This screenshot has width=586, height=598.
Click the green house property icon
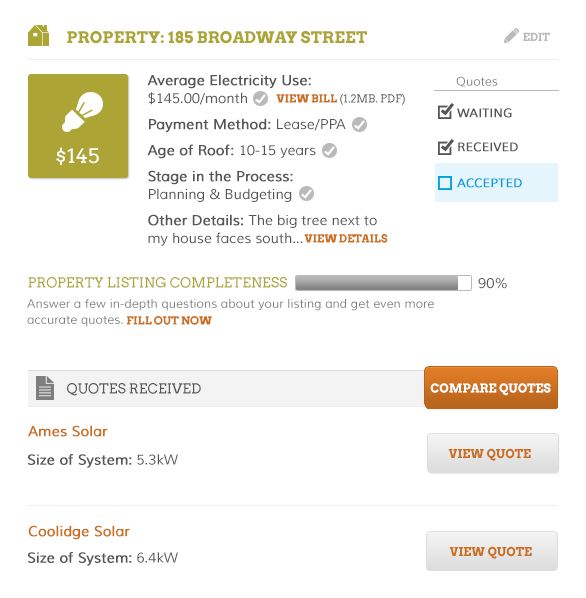pos(39,35)
